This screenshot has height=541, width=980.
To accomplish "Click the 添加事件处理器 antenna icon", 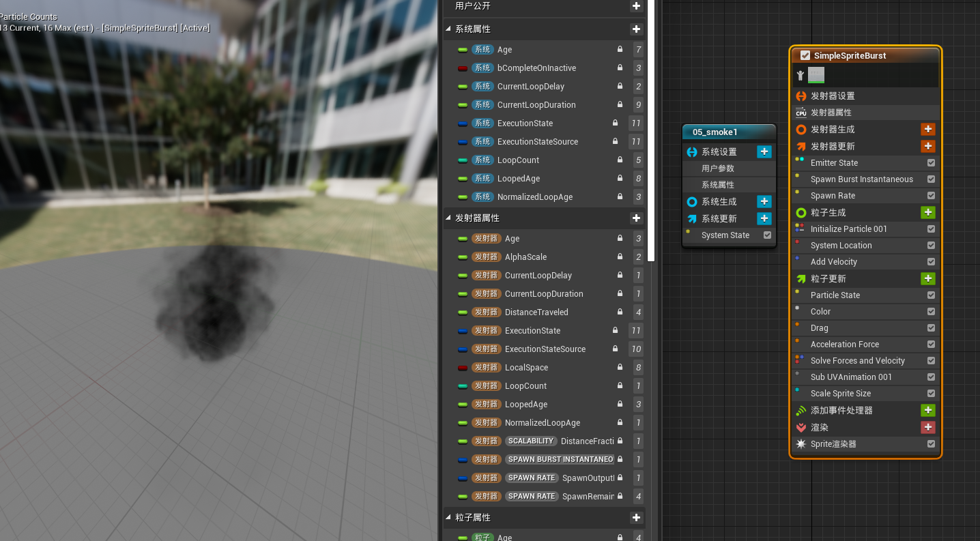I will [x=802, y=410].
